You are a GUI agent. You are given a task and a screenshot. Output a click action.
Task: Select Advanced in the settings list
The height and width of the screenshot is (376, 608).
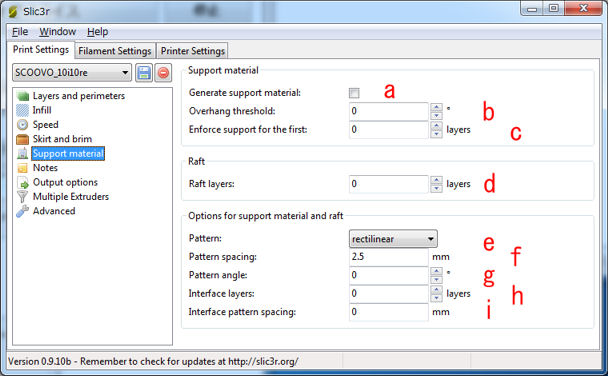pos(54,211)
